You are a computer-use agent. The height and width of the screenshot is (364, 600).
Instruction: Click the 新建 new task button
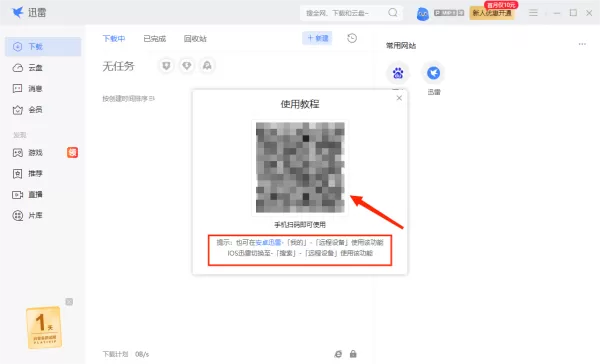tap(317, 38)
